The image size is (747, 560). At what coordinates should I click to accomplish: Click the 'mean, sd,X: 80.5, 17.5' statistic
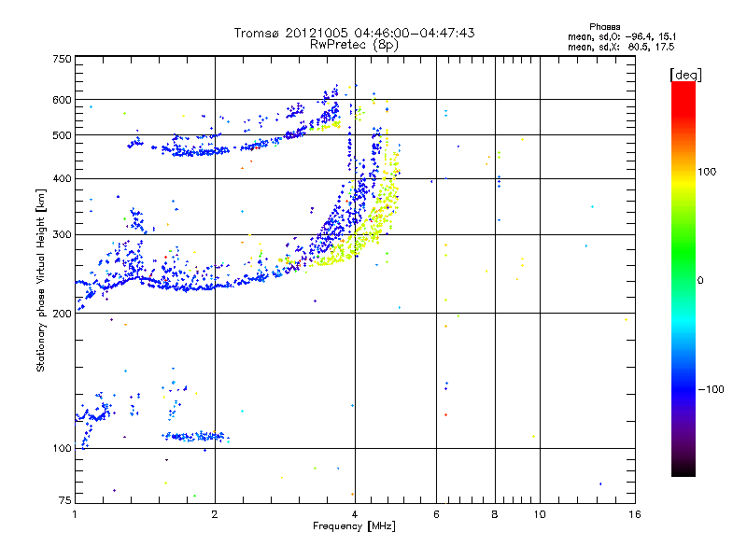[621, 47]
